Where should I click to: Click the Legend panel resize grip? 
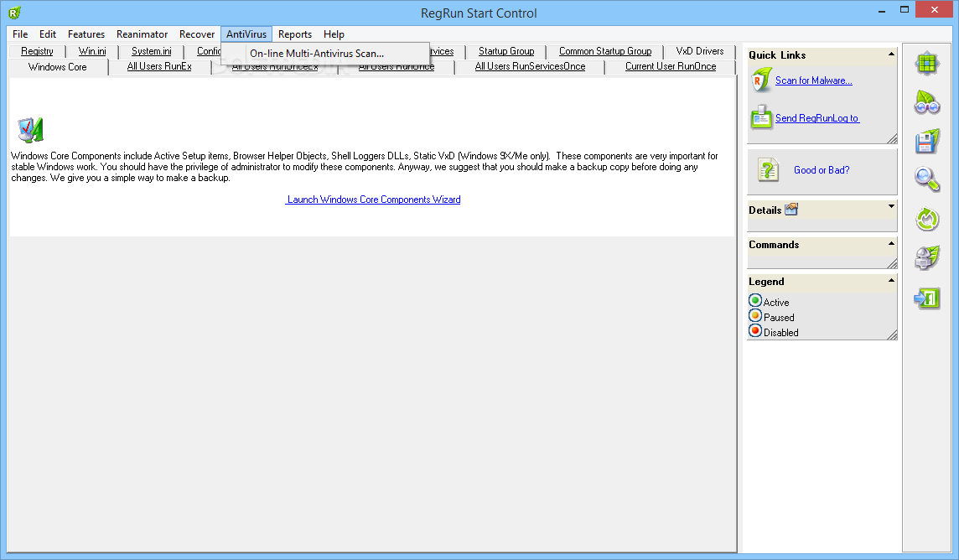[892, 334]
